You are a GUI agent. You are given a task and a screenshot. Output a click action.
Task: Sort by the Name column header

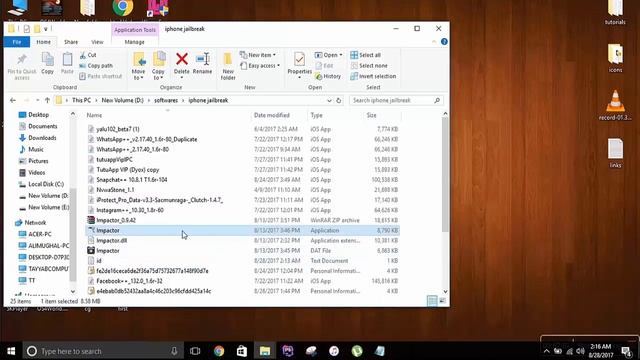94,116
